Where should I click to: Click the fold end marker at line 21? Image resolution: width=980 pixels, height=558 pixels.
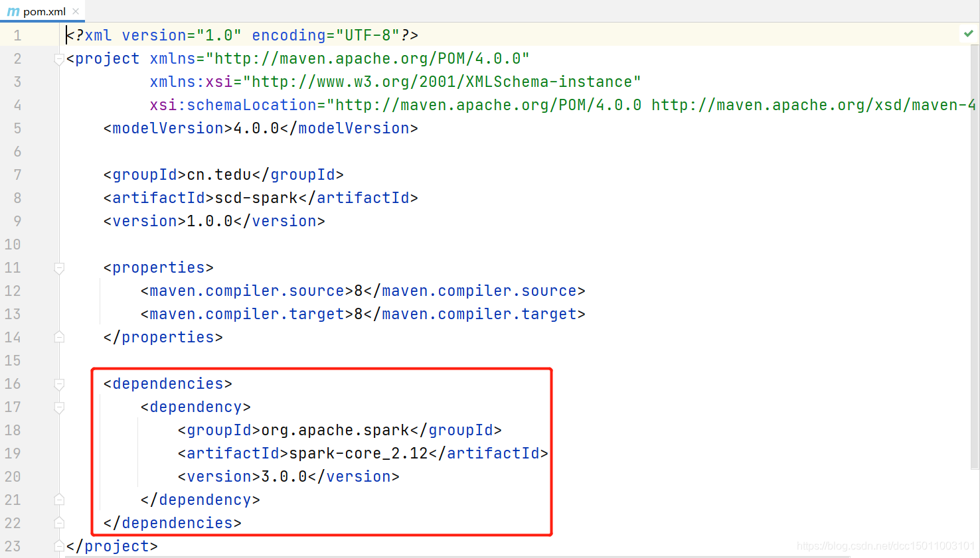(x=59, y=500)
